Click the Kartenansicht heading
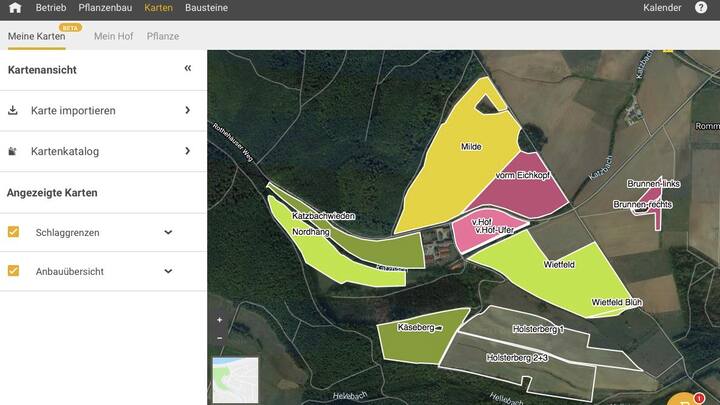The width and height of the screenshot is (720, 405). point(42,70)
